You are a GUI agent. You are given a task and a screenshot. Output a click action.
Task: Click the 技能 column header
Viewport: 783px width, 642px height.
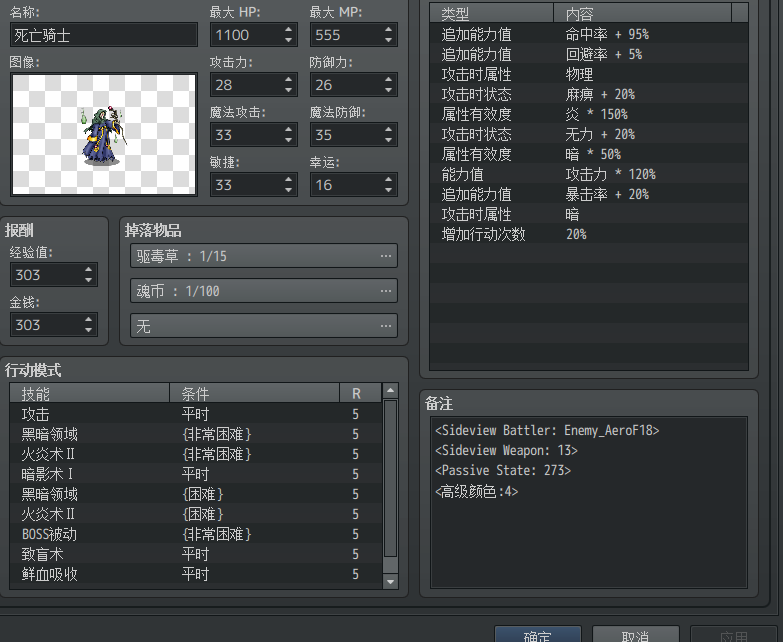coord(90,393)
